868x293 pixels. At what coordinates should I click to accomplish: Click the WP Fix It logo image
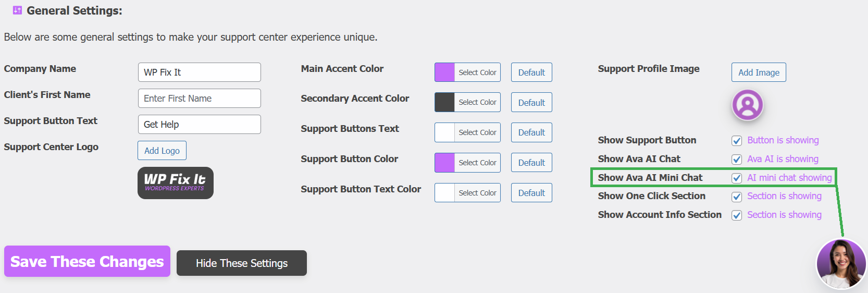coord(176,183)
